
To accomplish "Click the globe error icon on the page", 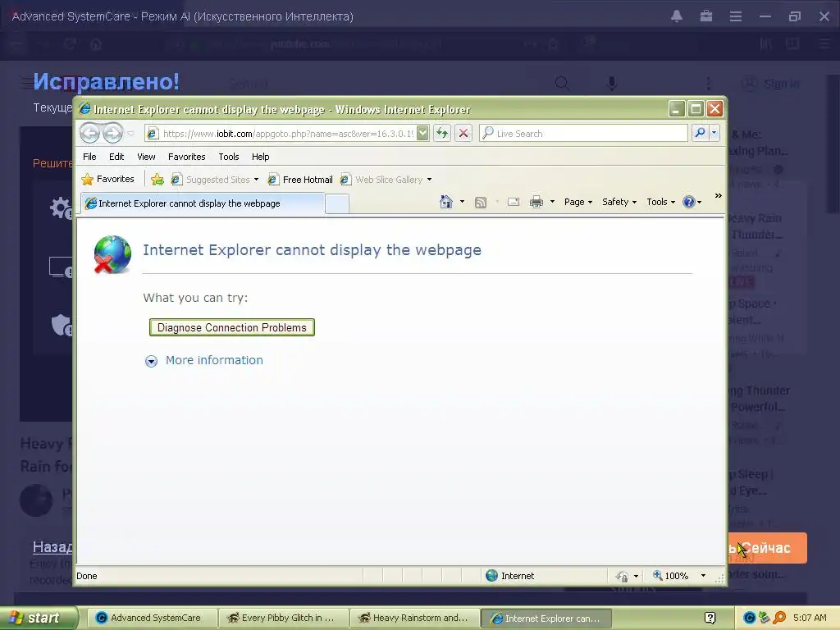I will coord(112,254).
